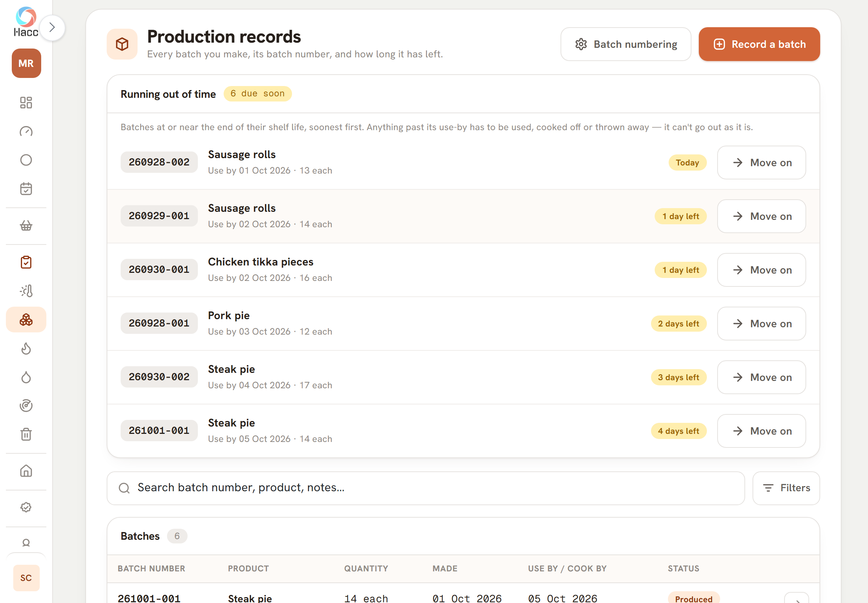Open the water droplet icon
The height and width of the screenshot is (603, 868).
click(x=26, y=377)
